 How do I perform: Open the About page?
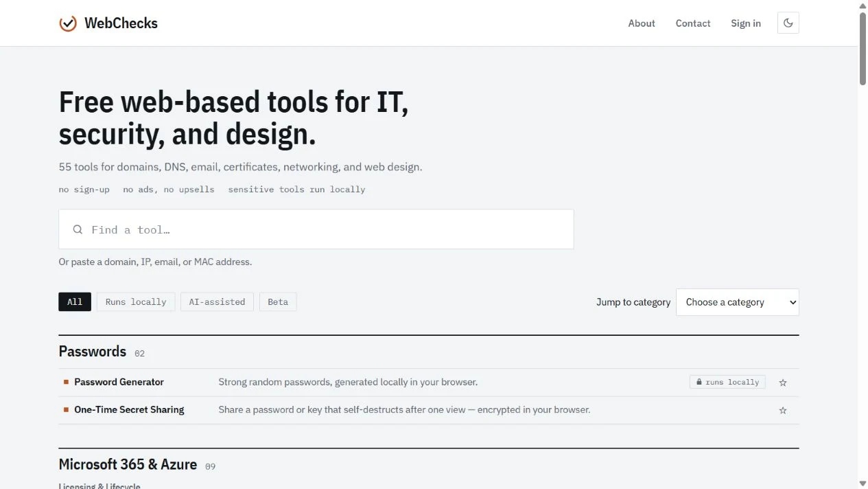coord(642,23)
